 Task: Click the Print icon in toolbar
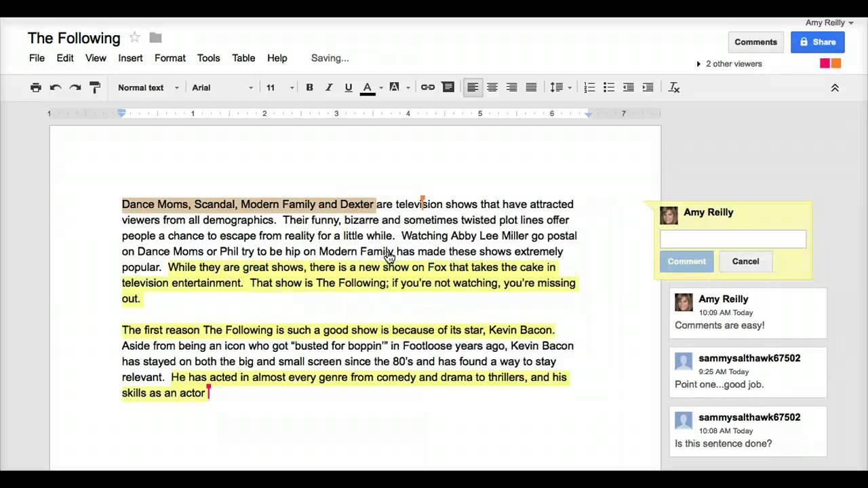[36, 87]
